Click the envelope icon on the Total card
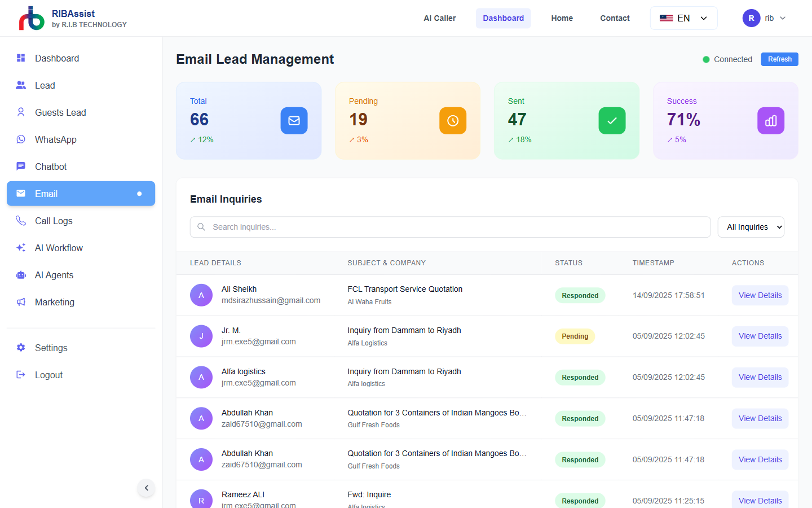The image size is (812, 508). point(294,120)
